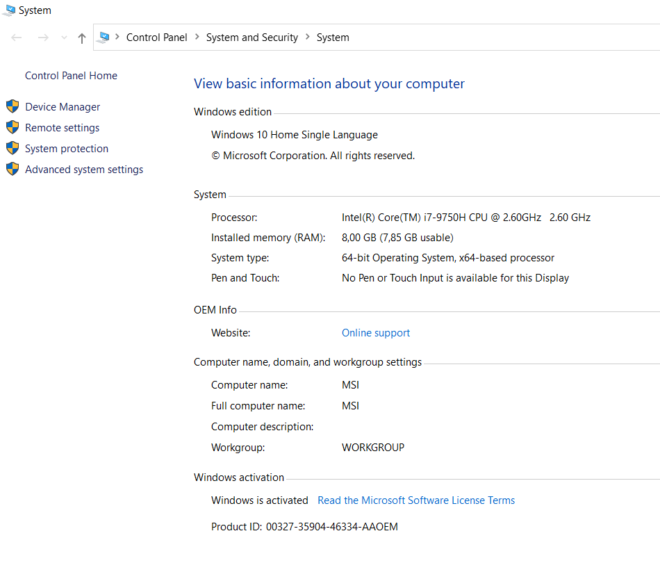The width and height of the screenshot is (660, 579).
Task: Click the 'MSI' value beside Full computer name
Action: (x=350, y=406)
